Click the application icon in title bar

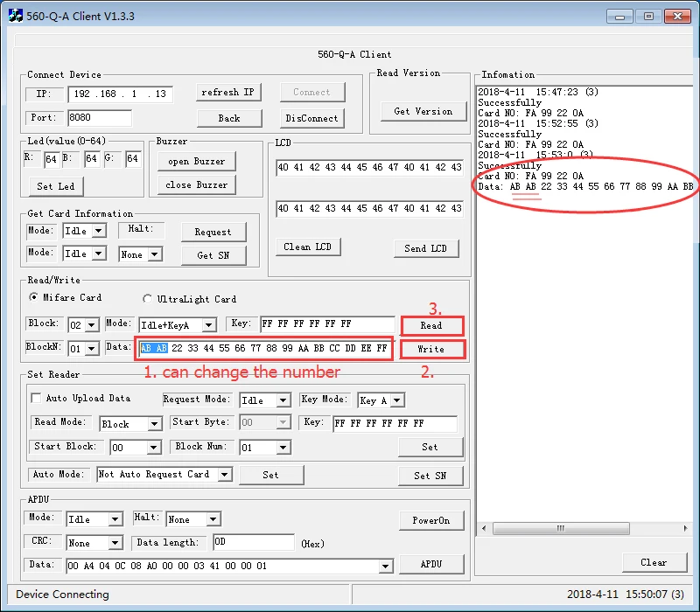(16, 16)
